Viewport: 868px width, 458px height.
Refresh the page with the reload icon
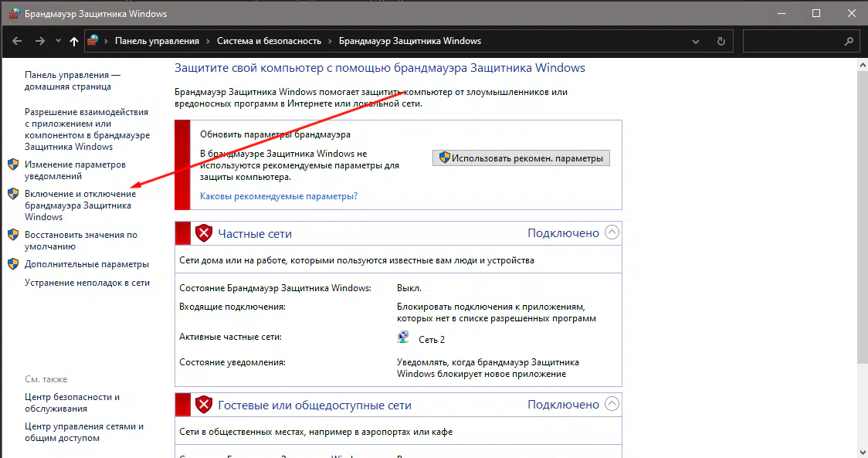pos(721,42)
